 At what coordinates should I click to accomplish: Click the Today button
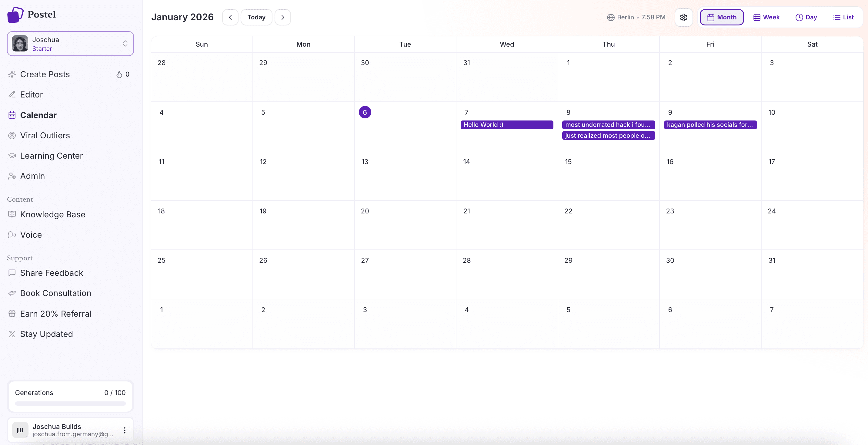pyautogui.click(x=256, y=17)
